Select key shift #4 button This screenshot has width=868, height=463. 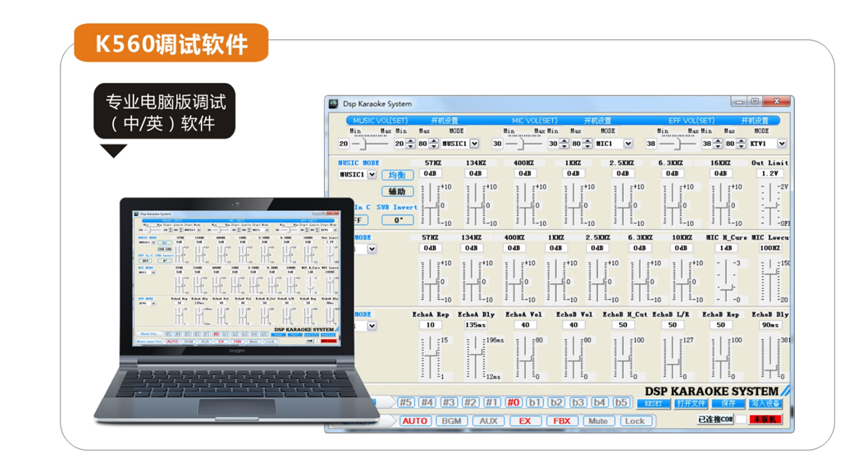427,402
